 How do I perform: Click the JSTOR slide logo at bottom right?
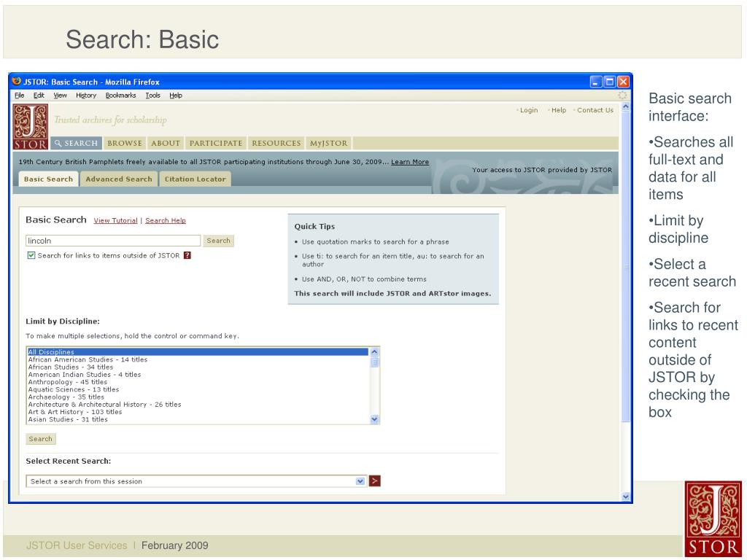[713, 519]
